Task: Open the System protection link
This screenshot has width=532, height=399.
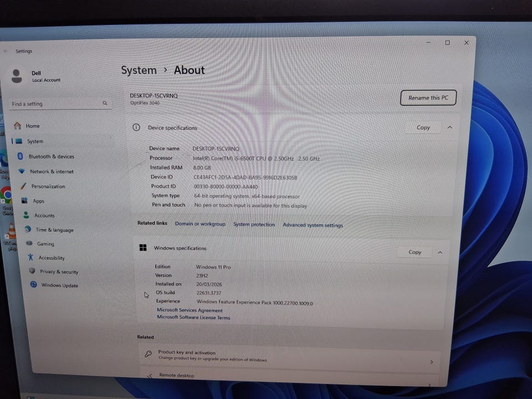Action: tap(254, 224)
